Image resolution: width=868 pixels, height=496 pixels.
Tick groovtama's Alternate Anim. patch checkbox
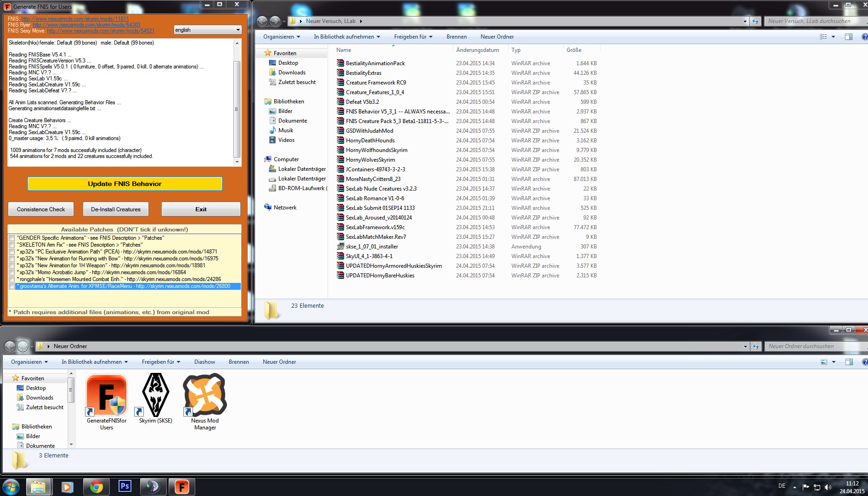pyautogui.click(x=11, y=286)
